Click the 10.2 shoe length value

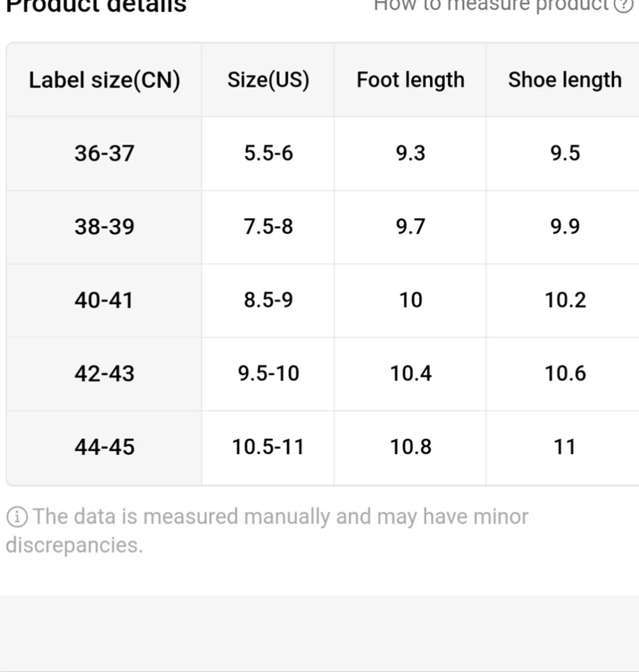(x=565, y=300)
